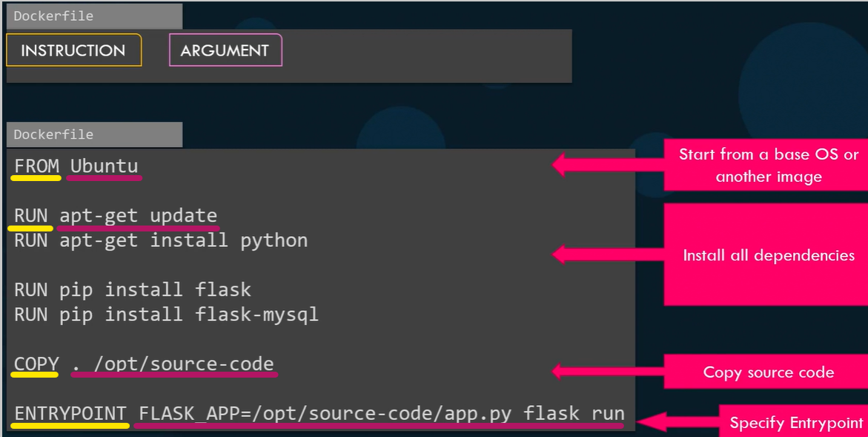Viewport: 868px width, 437px height.
Task: Select the yellow-underlined RUN instruction
Action: (x=30, y=215)
